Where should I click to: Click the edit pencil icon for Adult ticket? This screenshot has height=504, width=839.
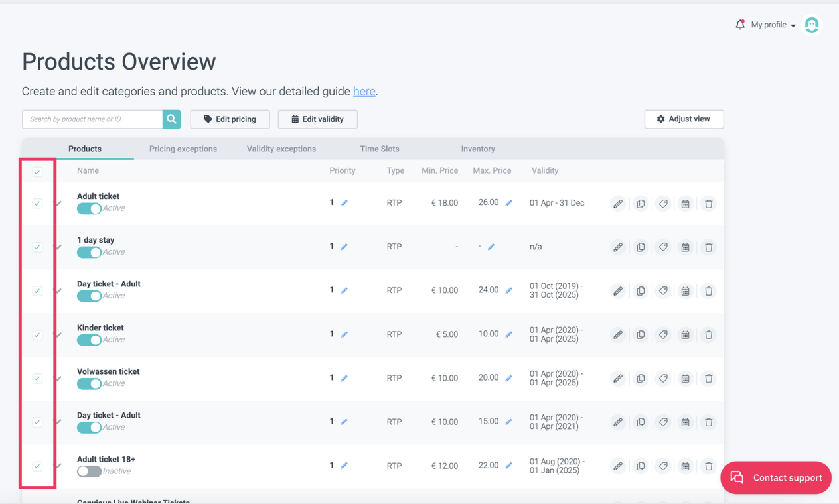[618, 204]
